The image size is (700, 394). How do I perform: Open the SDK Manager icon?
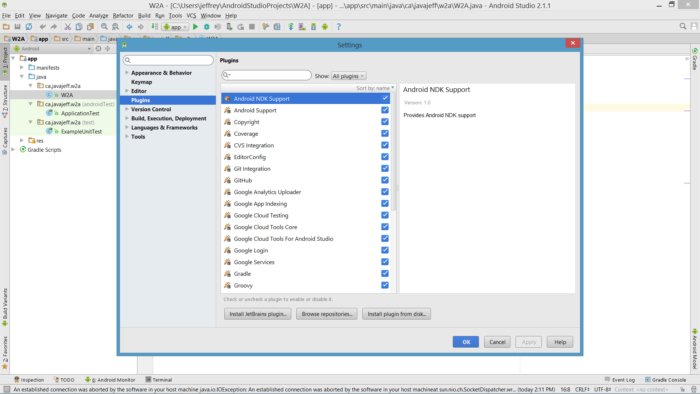pyautogui.click(x=313, y=27)
